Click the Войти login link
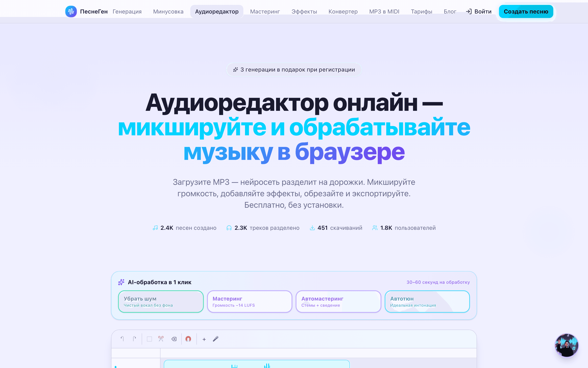588x368 pixels. point(479,11)
